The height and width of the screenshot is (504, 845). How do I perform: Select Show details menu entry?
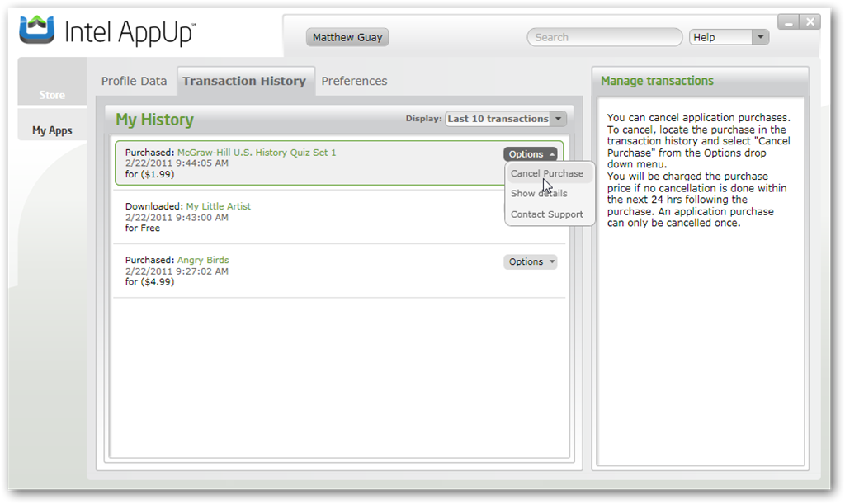coord(539,193)
